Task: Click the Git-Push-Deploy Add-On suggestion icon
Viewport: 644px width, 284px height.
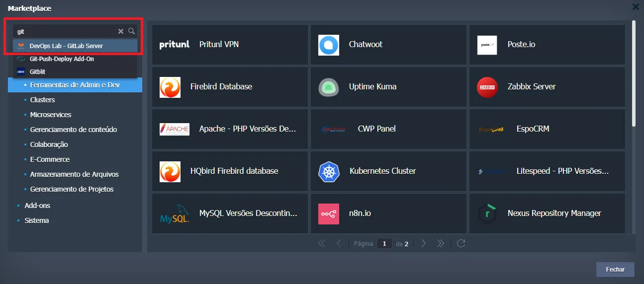Action: 21,59
